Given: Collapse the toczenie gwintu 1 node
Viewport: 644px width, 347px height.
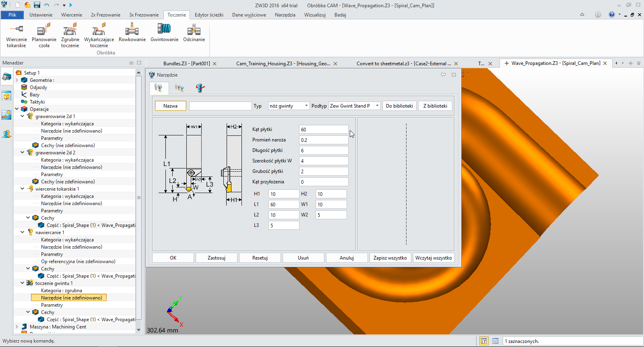Looking at the screenshot, I should pos(23,283).
